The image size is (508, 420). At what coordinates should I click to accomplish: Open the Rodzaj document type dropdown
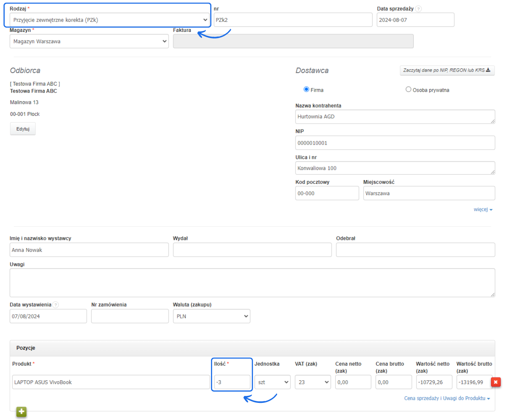(109, 20)
